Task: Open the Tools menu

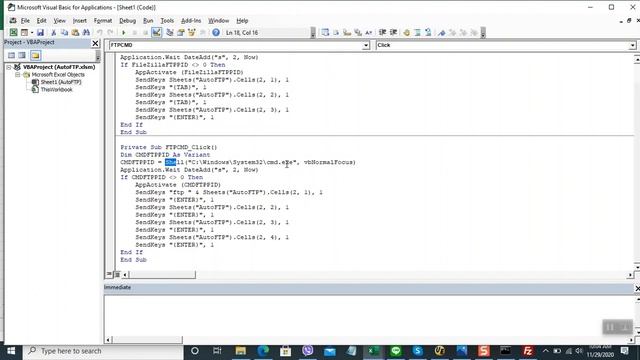Action: (x=167, y=20)
